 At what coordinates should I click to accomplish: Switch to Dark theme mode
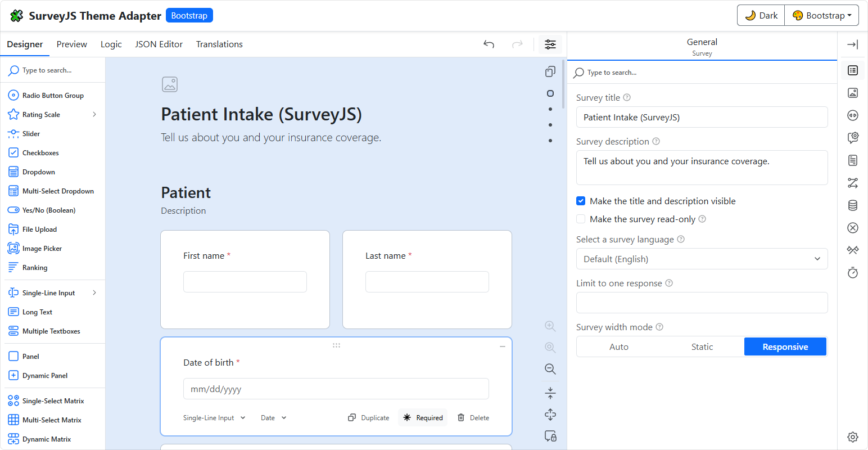(761, 15)
